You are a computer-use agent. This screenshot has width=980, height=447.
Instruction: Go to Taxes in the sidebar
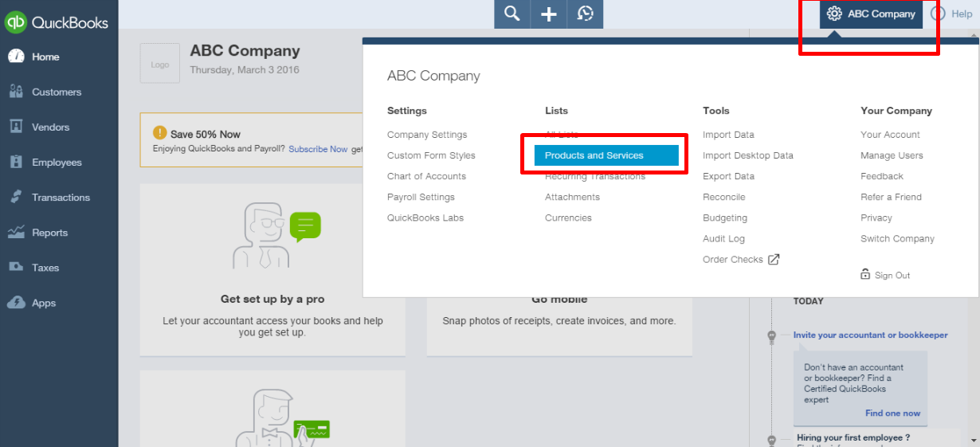pos(45,268)
